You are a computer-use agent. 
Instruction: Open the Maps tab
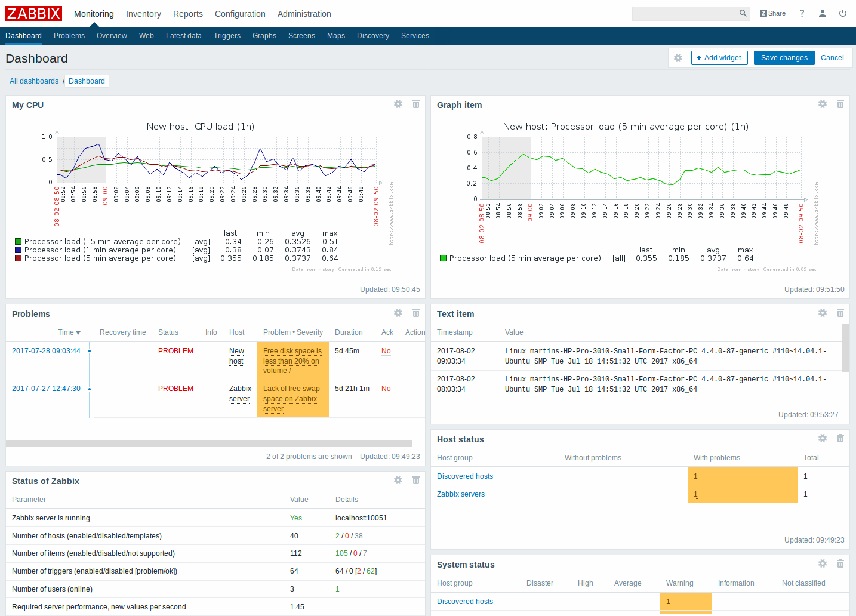click(x=336, y=36)
